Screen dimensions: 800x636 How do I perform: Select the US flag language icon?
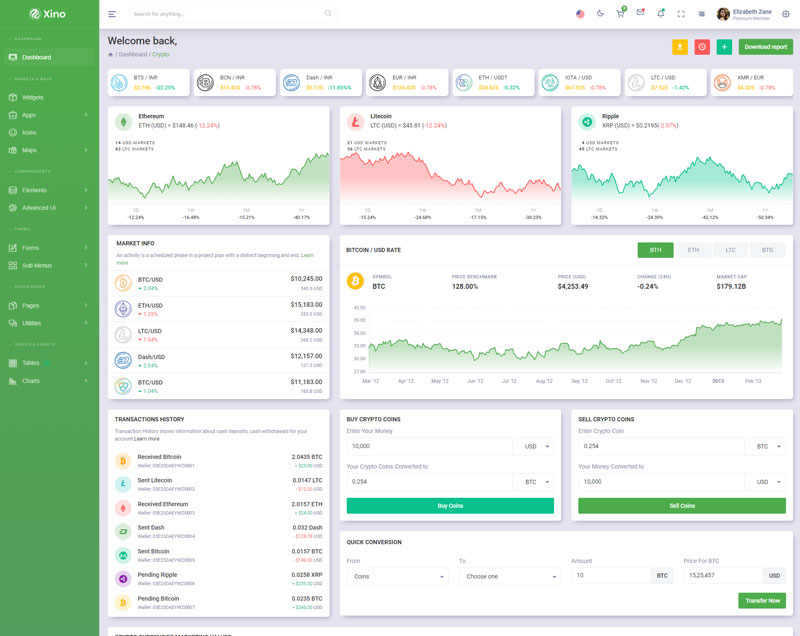[580, 14]
